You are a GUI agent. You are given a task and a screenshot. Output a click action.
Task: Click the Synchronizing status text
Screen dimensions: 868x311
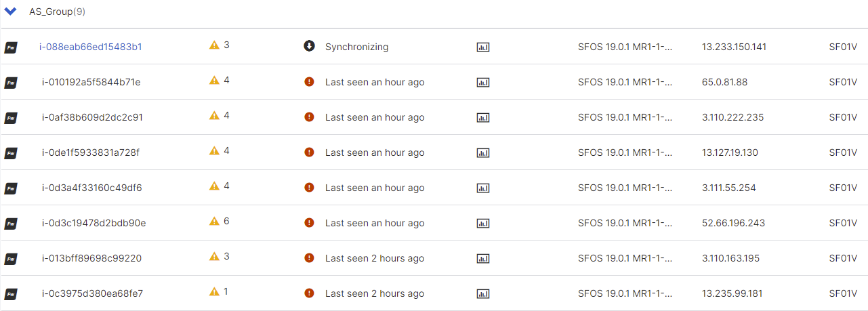[x=356, y=47]
